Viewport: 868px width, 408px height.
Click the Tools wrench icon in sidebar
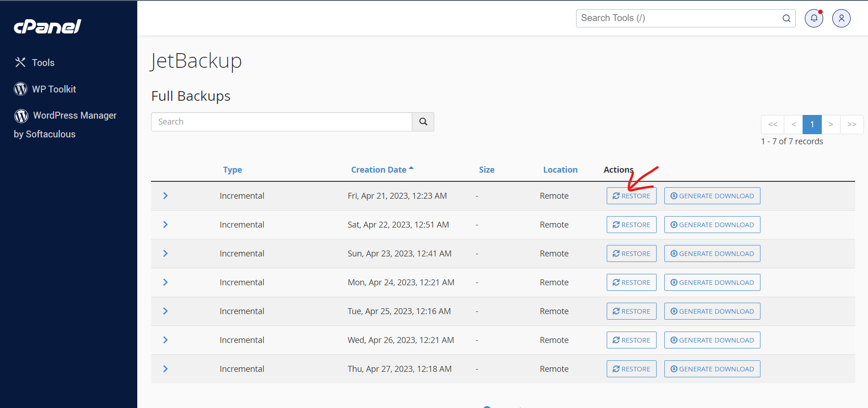pos(20,62)
